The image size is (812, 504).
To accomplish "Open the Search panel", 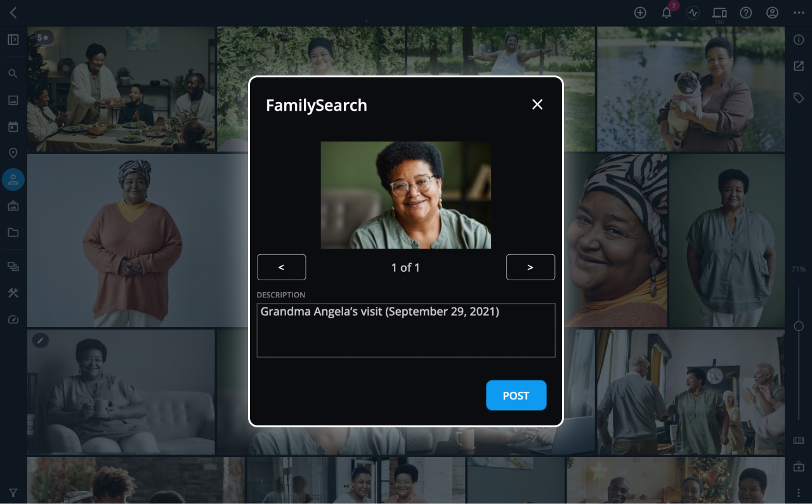I will tap(13, 73).
